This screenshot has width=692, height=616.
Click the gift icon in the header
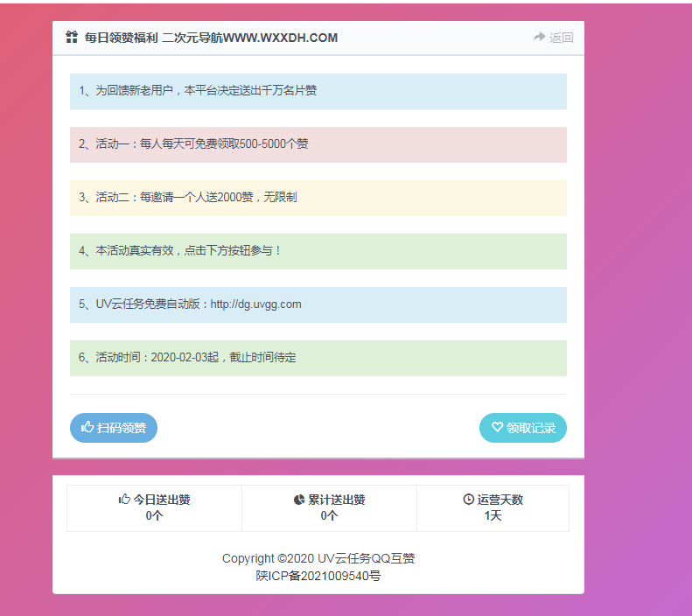72,38
